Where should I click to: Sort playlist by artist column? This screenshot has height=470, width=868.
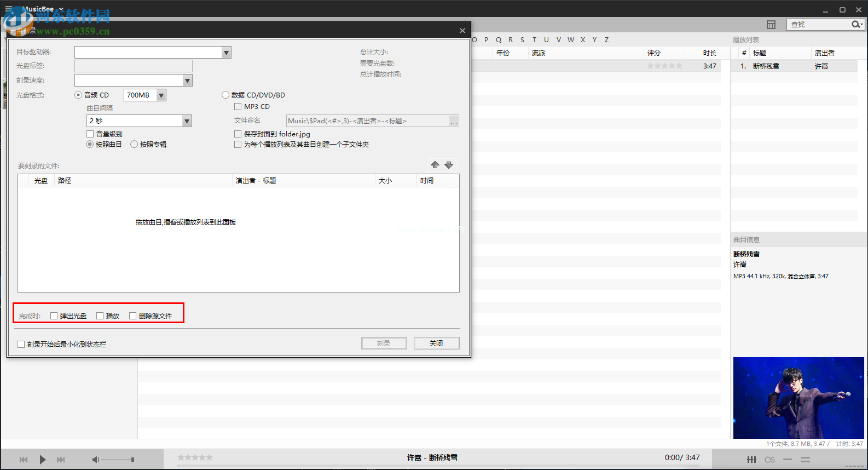tap(825, 53)
